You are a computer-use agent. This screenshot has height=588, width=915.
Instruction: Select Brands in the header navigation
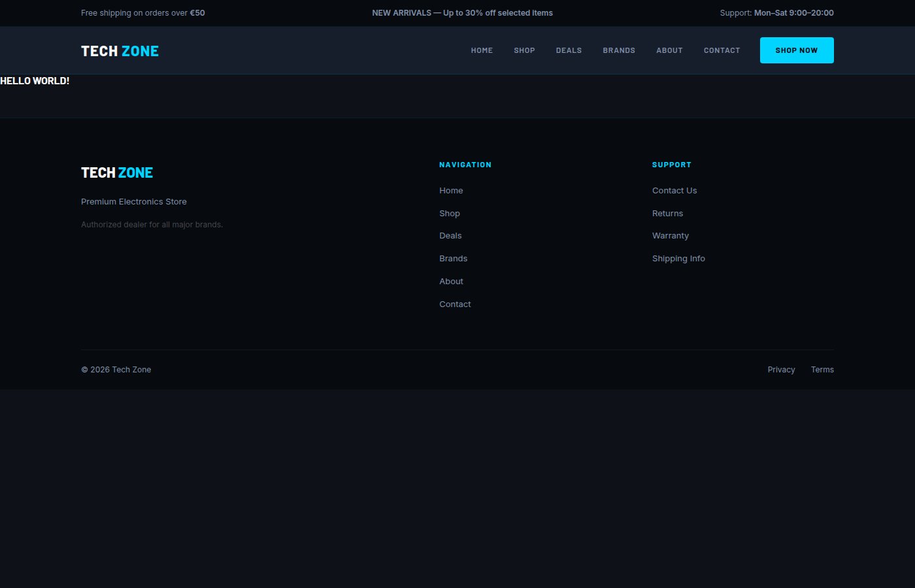coord(619,50)
